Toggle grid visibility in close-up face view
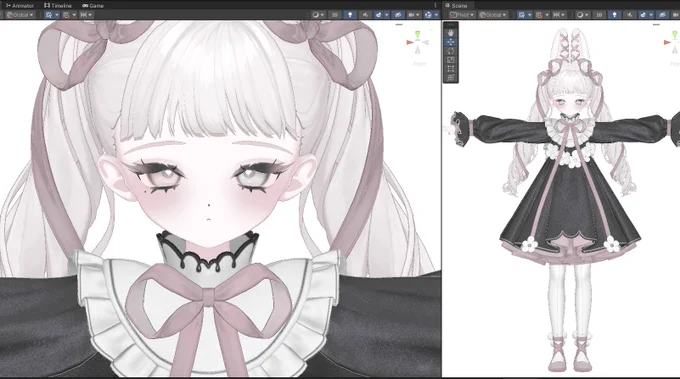680x379 pixels. tap(49, 15)
